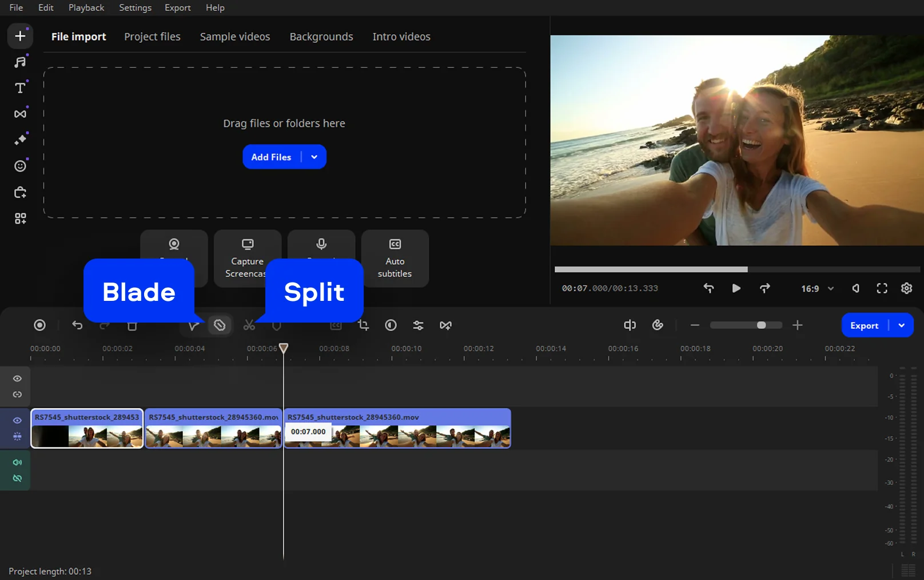
Task: Toggle video track visibility eye
Action: [17, 420]
